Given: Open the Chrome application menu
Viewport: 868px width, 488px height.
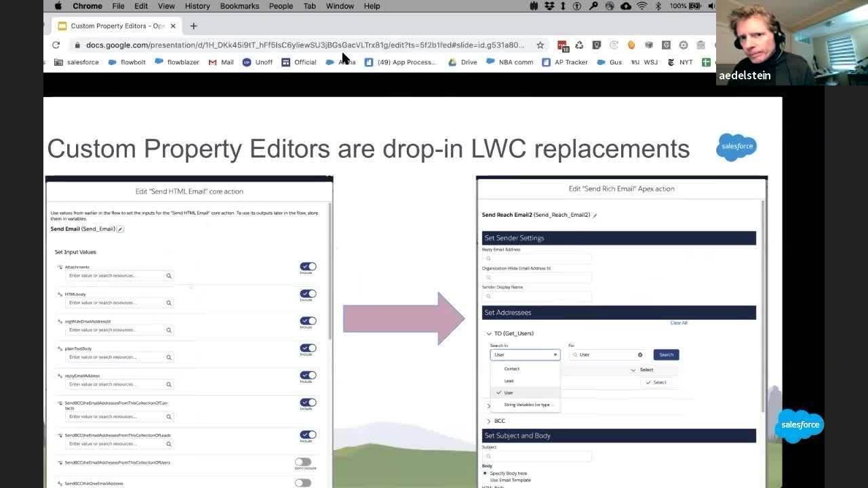Looking at the screenshot, I should point(87,6).
